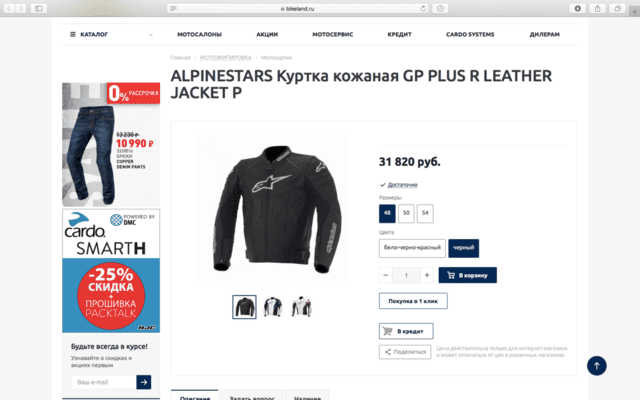Screen dimensions: 640x400
Task: Switch to the Задать вопрос tab
Action: (x=252, y=395)
